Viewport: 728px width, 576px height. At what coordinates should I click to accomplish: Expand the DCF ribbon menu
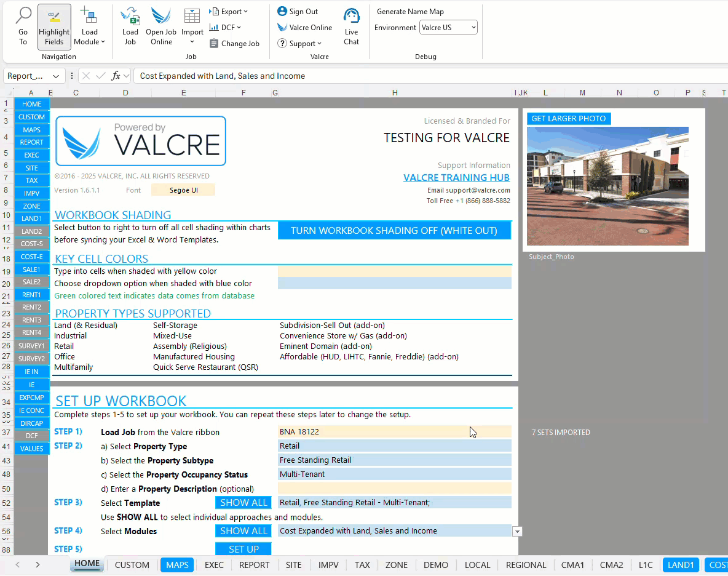[225, 28]
